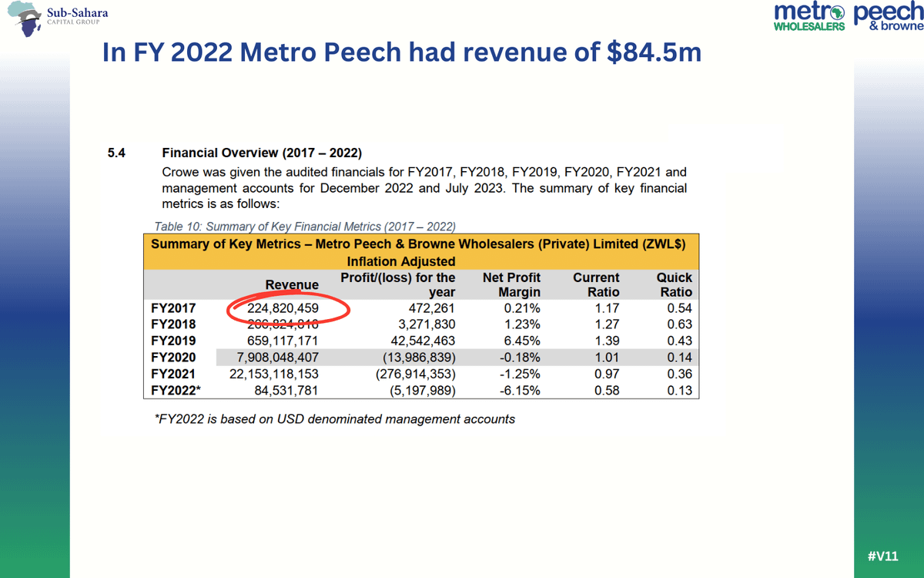Select quick ratio 0.54

[680, 308]
